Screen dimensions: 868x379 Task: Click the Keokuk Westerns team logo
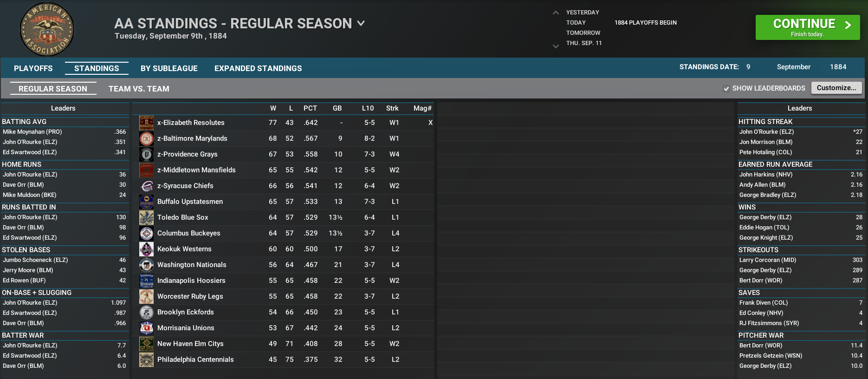[x=147, y=249]
